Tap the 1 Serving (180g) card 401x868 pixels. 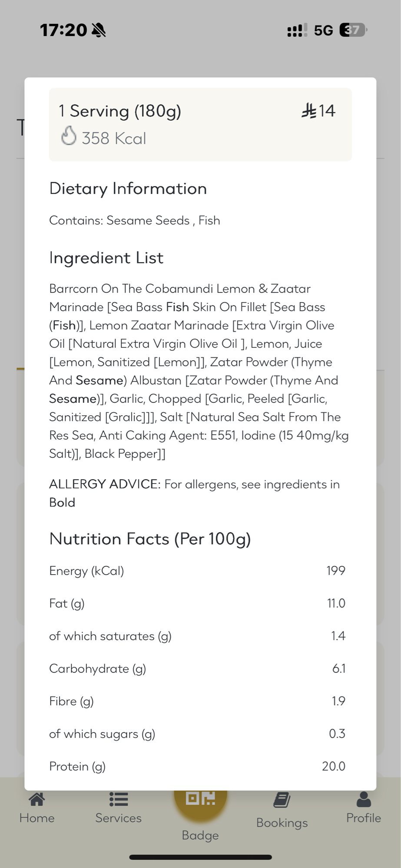tap(200, 125)
